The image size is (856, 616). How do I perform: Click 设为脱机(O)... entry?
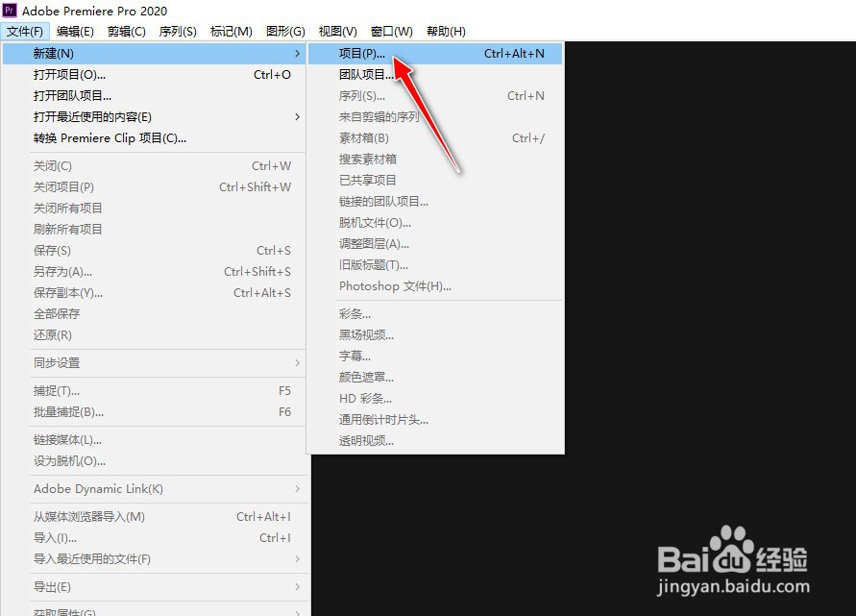[x=154, y=461]
